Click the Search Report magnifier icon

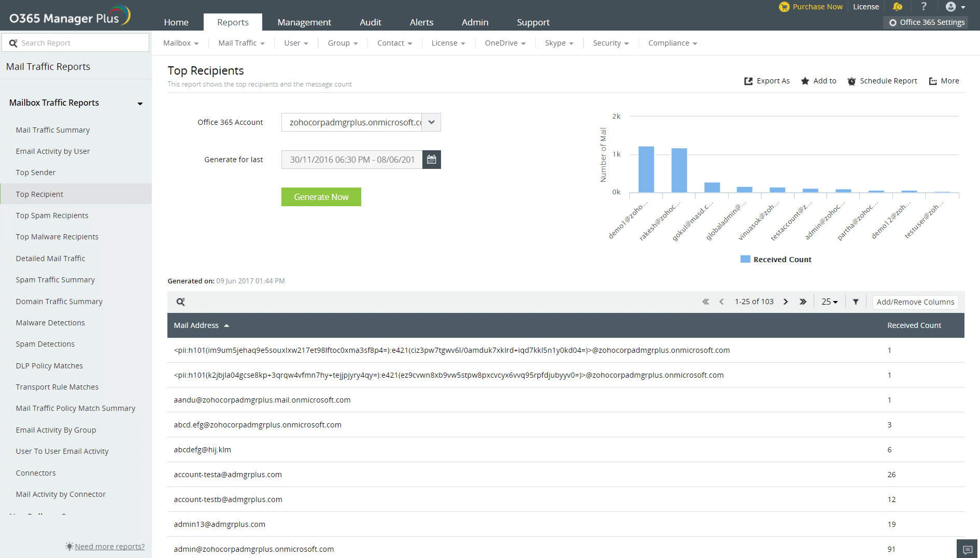click(x=13, y=43)
